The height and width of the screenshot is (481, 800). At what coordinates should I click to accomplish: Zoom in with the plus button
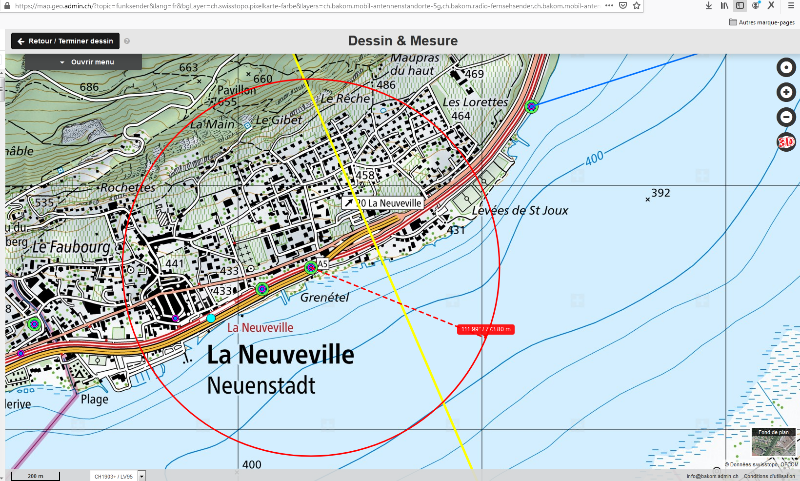(786, 92)
